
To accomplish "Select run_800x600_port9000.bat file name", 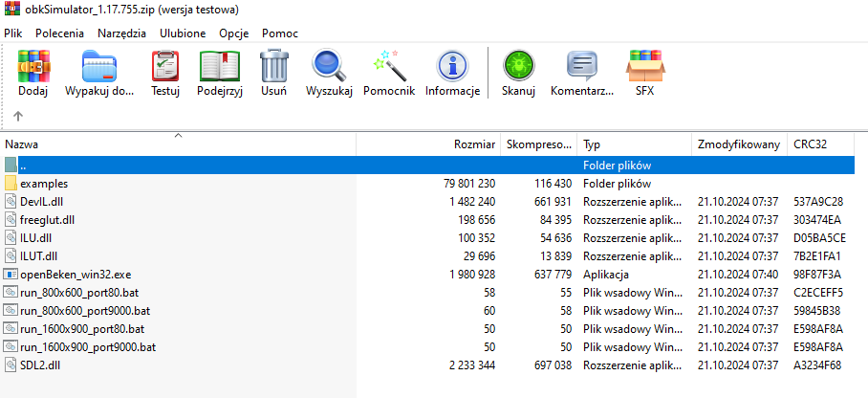I will click(85, 311).
